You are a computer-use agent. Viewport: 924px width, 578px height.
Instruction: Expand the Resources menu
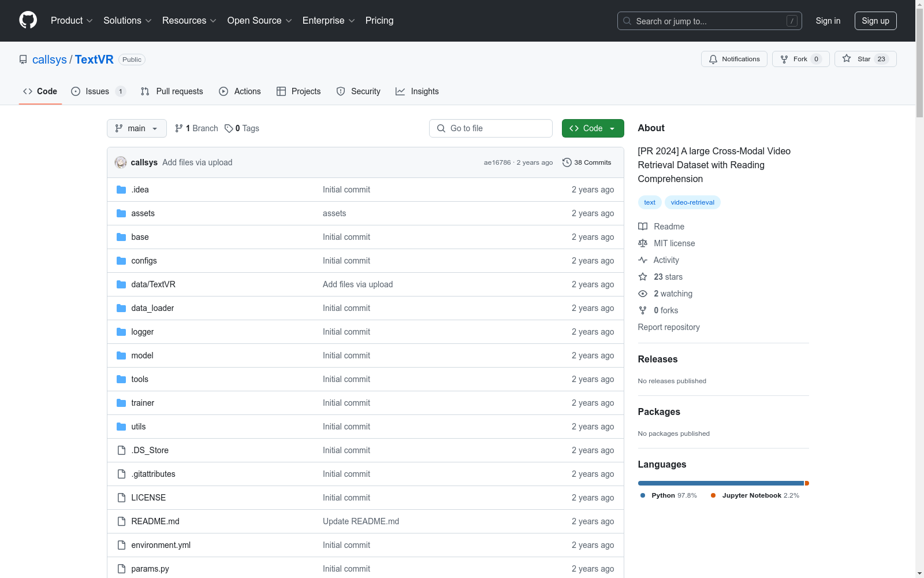189,20
